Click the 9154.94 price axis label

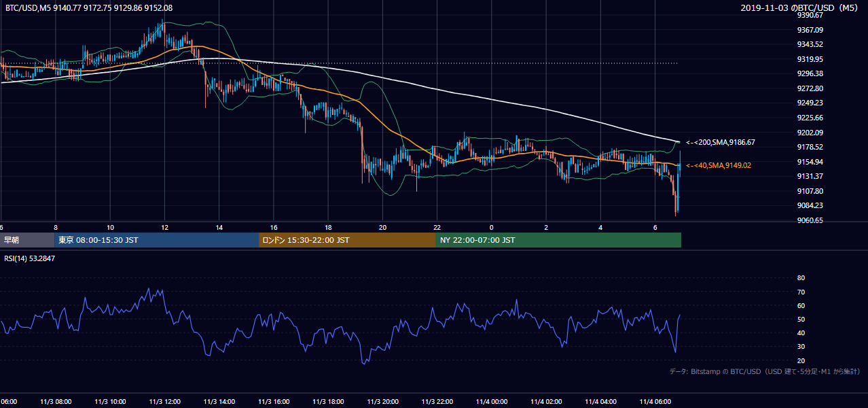tap(811, 162)
